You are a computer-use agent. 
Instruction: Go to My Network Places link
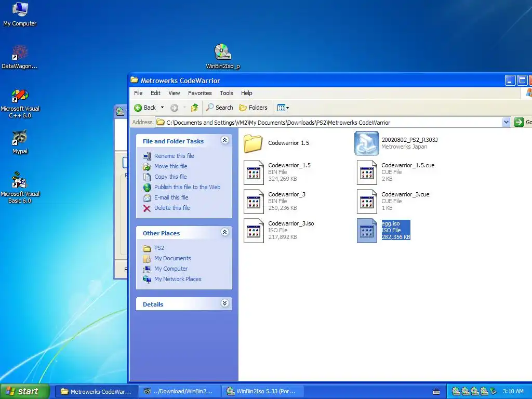[178, 279]
